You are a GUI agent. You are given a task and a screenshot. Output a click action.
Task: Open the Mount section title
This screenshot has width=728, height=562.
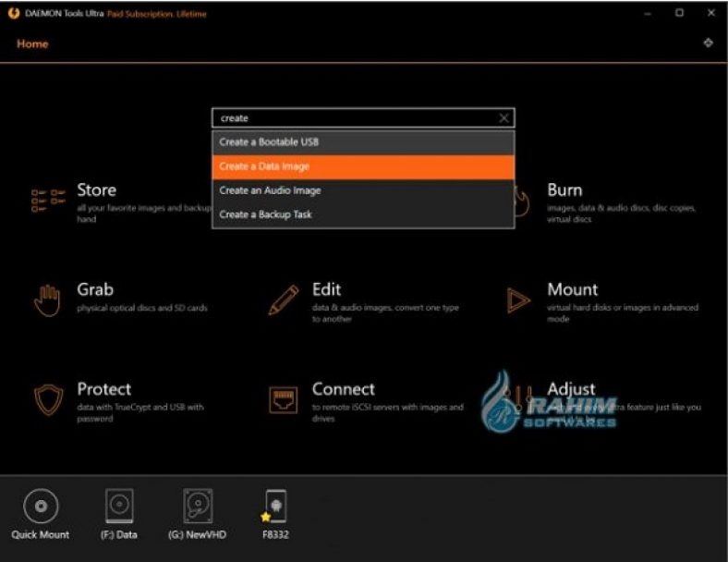coord(573,289)
